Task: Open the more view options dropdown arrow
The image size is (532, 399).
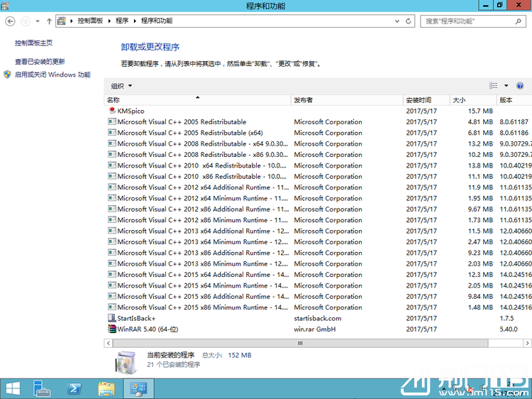Action: pos(506,86)
